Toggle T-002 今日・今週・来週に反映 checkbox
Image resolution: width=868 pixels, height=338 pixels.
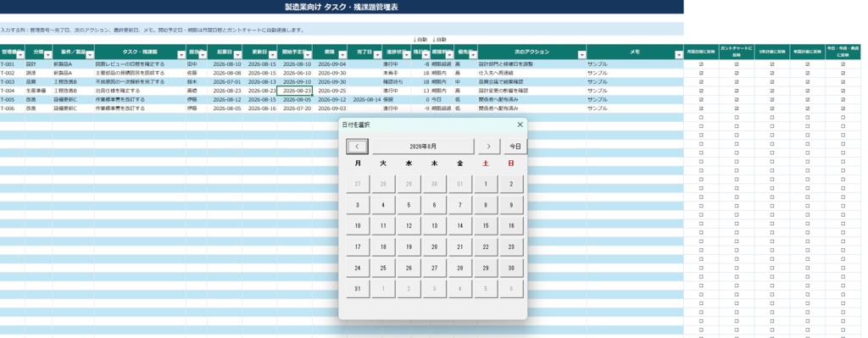(x=843, y=73)
